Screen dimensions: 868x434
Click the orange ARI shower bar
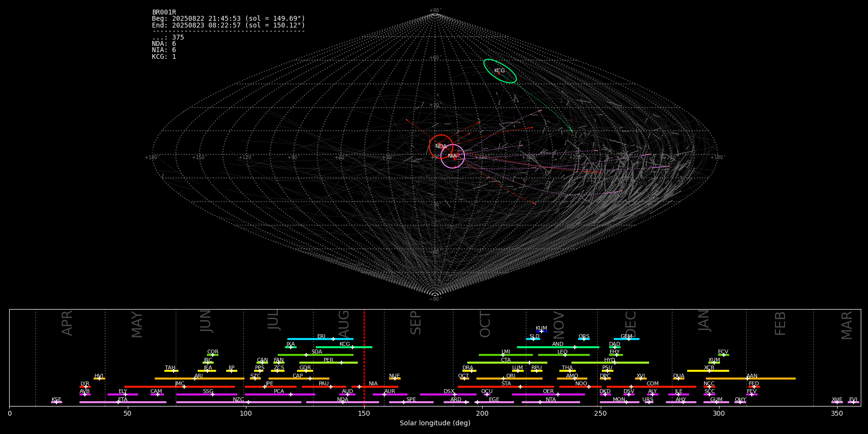(x=199, y=379)
